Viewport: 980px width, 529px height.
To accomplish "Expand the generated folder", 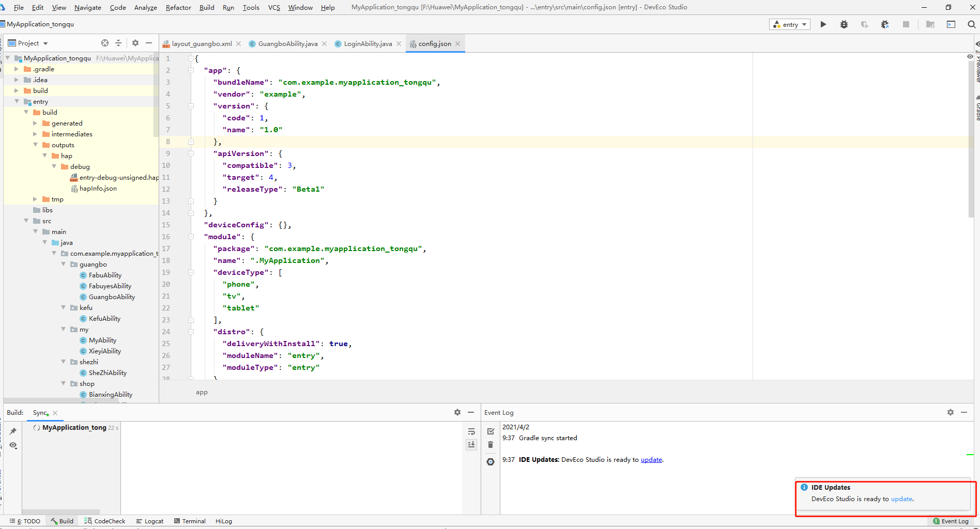I will point(35,123).
